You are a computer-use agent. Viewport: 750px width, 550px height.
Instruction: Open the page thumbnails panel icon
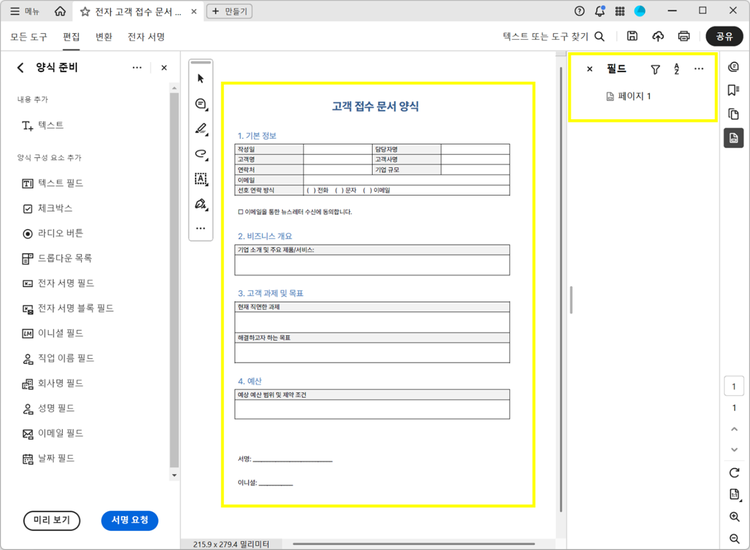pyautogui.click(x=734, y=114)
